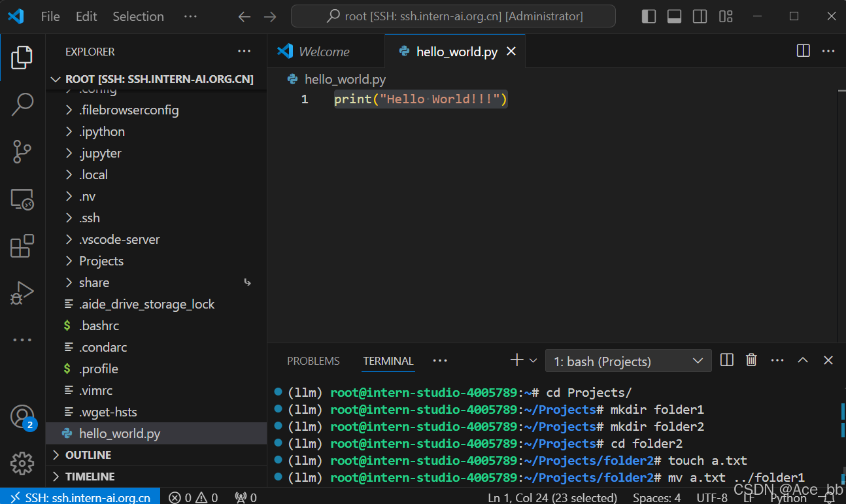Open the Manage gear menu
The width and height of the screenshot is (846, 504).
tap(22, 463)
